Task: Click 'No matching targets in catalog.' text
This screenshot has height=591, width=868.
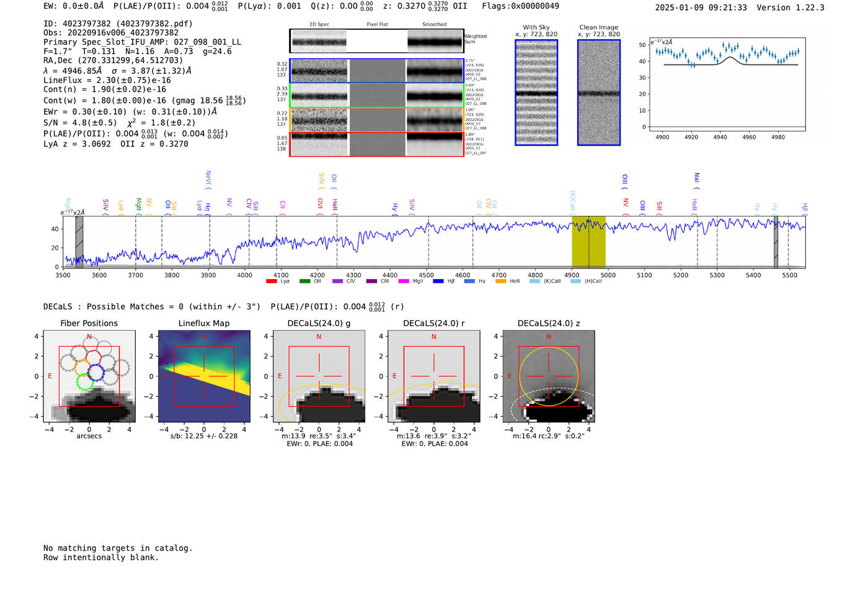Action: (118, 548)
